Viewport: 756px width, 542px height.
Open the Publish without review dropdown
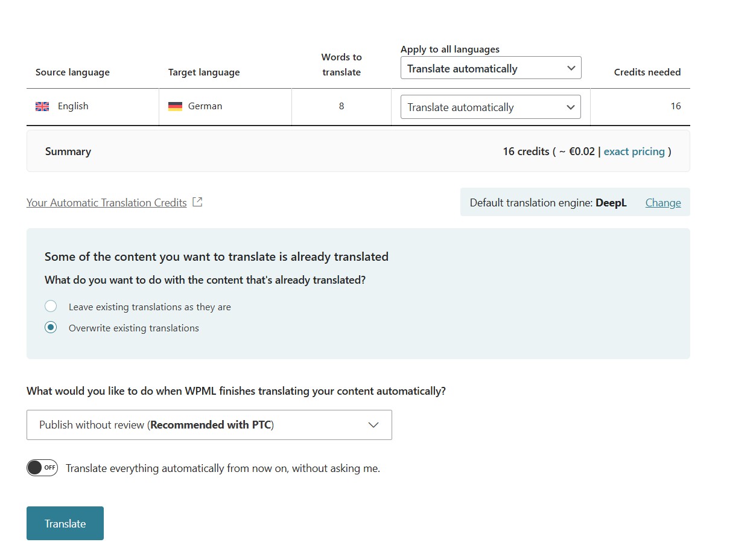(x=209, y=424)
